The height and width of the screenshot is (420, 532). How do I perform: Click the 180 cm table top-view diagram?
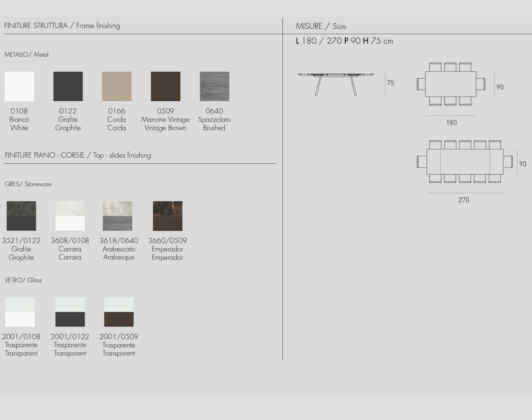pos(451,84)
